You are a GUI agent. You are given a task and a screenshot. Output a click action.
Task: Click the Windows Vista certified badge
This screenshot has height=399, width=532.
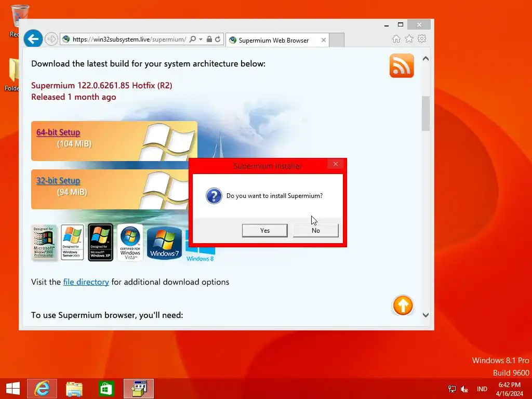point(130,242)
